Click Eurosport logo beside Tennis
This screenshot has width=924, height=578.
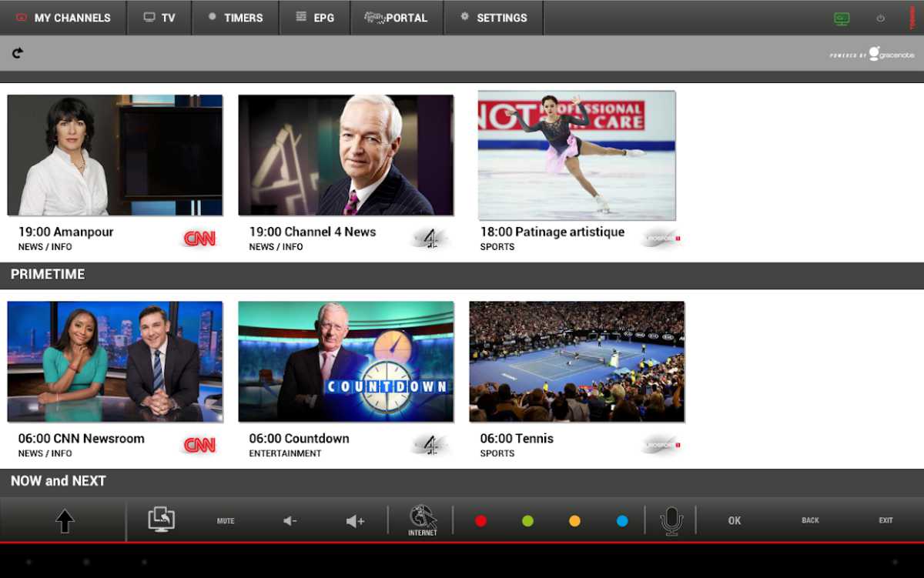click(661, 445)
